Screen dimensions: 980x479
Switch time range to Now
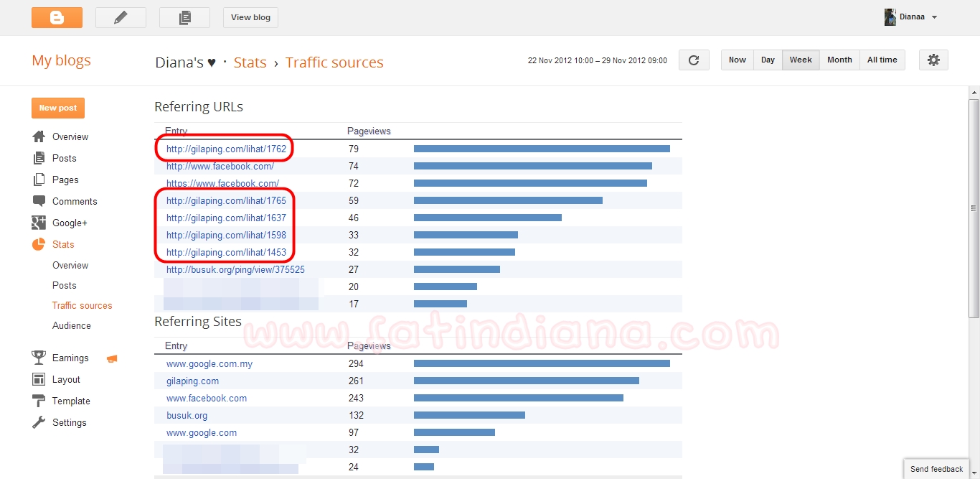[x=737, y=60]
